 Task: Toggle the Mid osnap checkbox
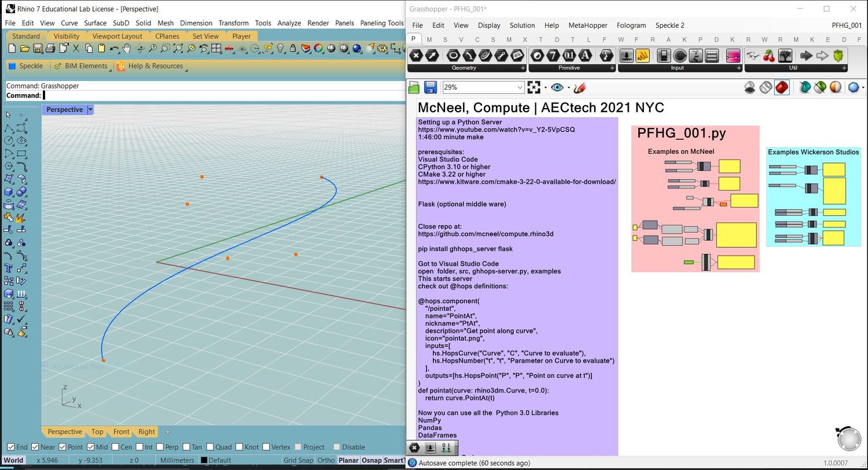(90, 447)
